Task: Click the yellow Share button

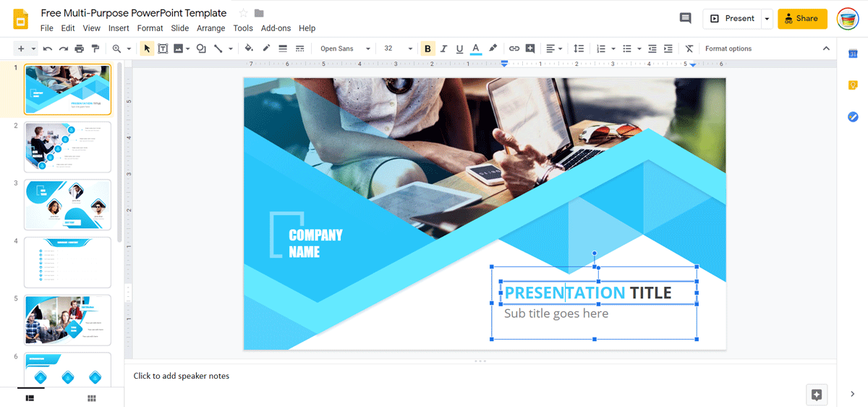Action: coord(802,19)
